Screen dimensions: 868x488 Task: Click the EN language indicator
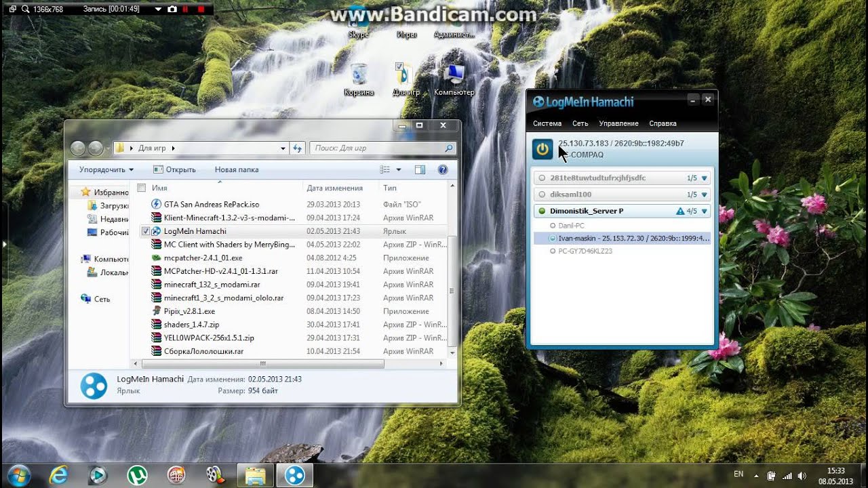click(x=738, y=474)
